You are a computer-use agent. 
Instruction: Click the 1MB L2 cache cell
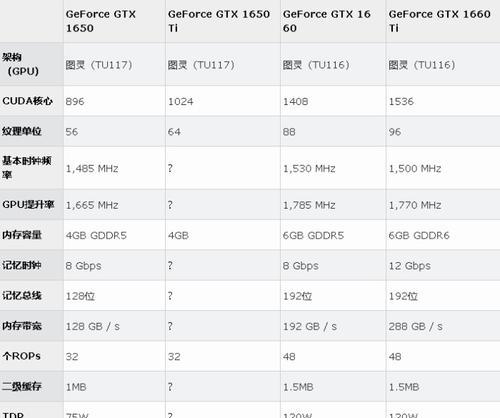point(76,387)
